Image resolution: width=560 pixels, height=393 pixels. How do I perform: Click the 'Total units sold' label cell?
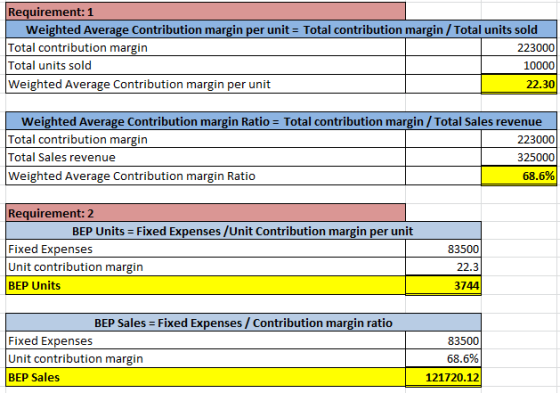click(x=205, y=65)
